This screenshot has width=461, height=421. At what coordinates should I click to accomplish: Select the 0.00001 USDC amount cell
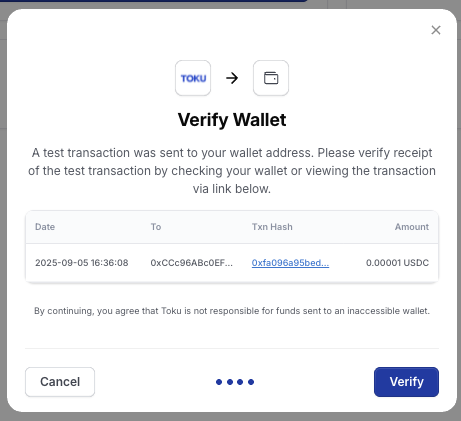click(x=397, y=263)
